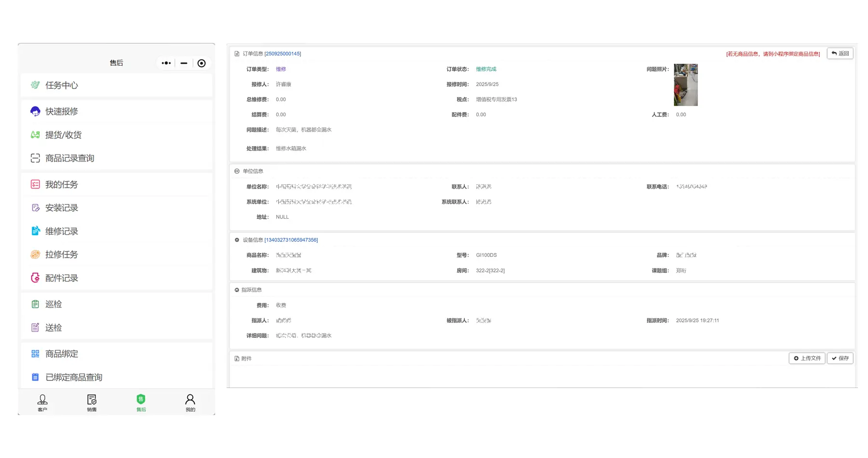Click the 保存 save button
Screen dimensions: 868x458
(840, 358)
